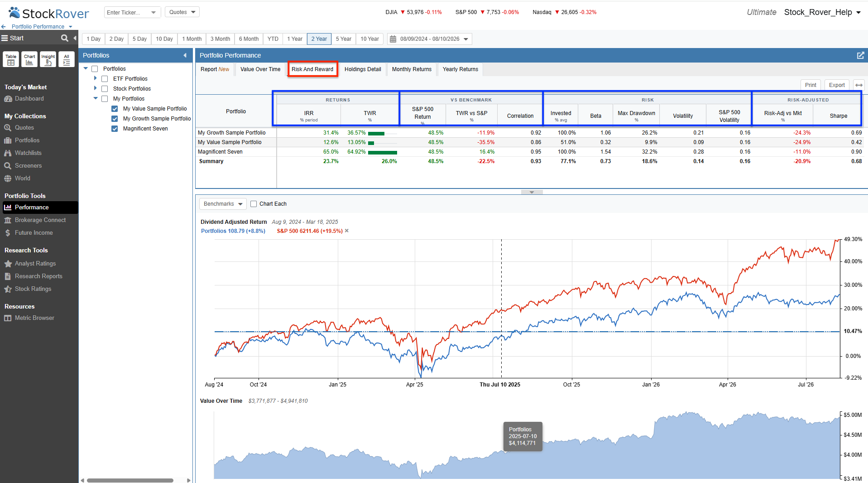Click the Portfolios panel horizontal scrollbar
Image resolution: width=868 pixels, height=483 pixels.
[130, 480]
